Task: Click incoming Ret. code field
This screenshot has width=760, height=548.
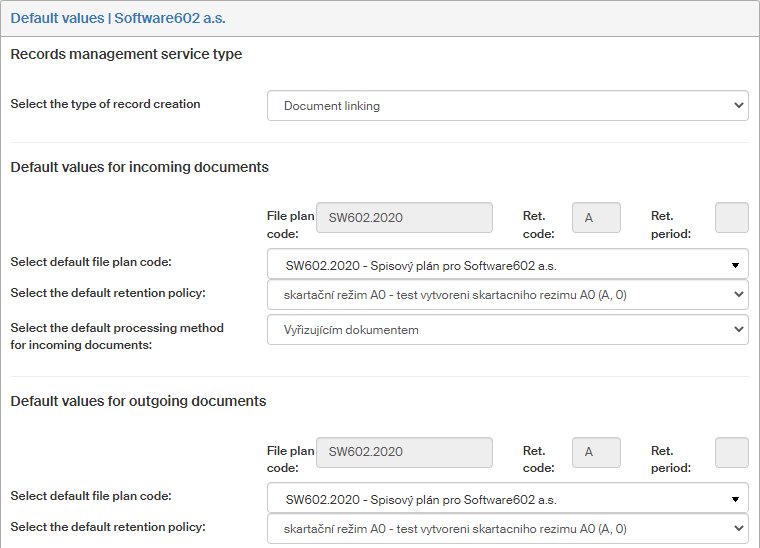Action: click(x=596, y=218)
